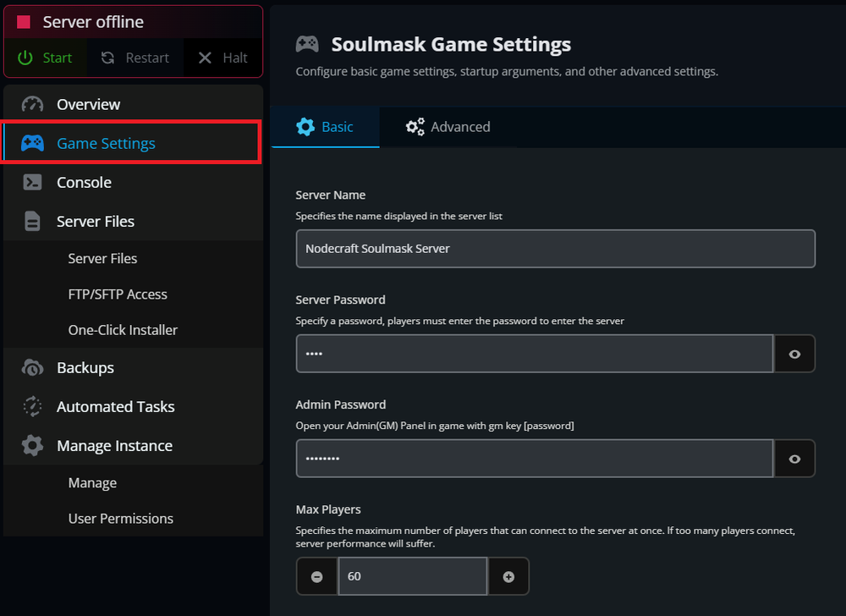The height and width of the screenshot is (616, 846).
Task: Increase Max Players with the plus stepper
Action: [x=508, y=576]
